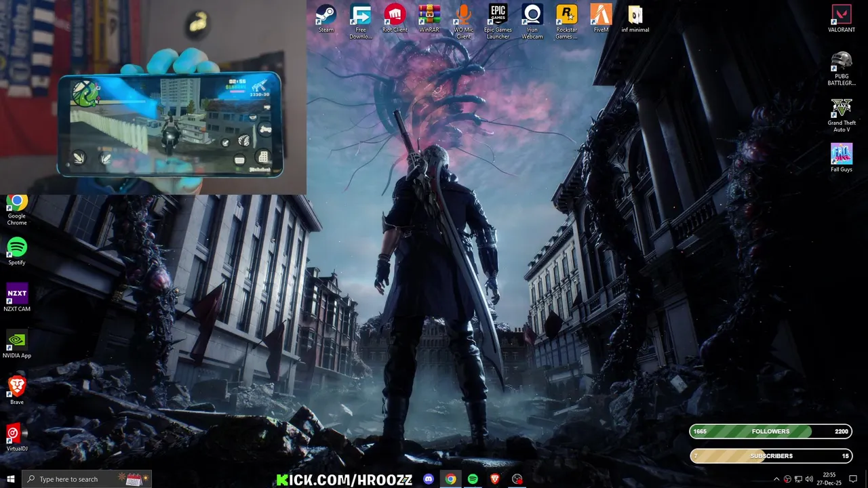Open the network status tray icon
The image size is (868, 488).
click(798, 479)
